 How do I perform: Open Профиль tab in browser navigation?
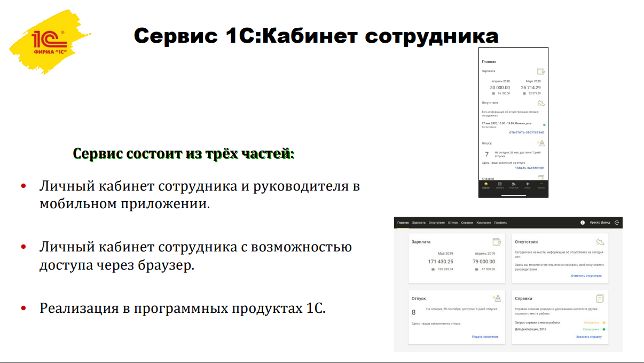(x=500, y=223)
